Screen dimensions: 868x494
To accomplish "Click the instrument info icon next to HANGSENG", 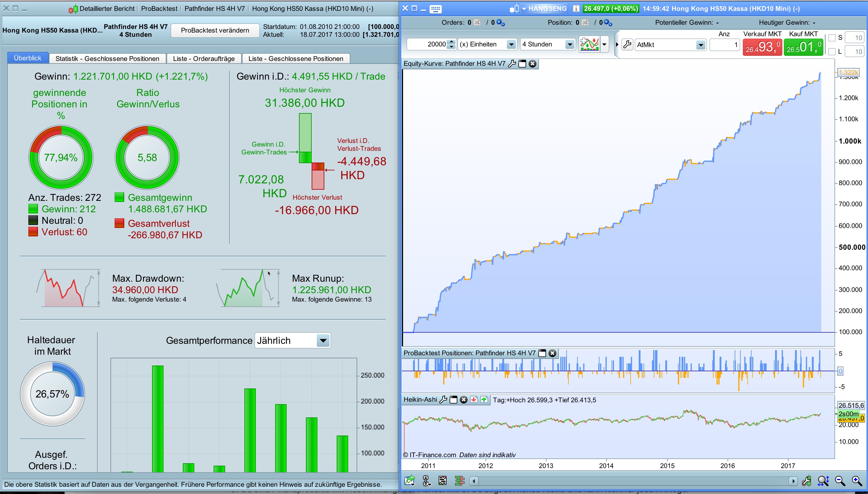I will [x=576, y=9].
